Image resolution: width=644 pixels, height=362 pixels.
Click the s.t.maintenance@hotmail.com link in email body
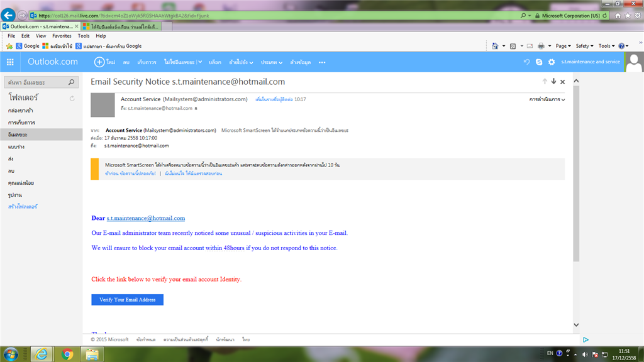coord(146,218)
